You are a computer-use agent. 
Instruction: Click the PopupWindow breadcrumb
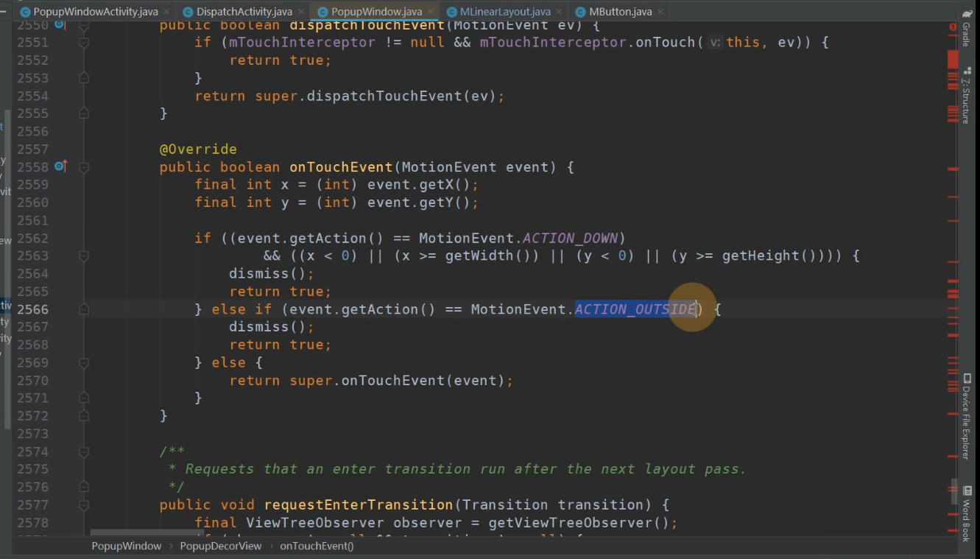[x=126, y=546]
